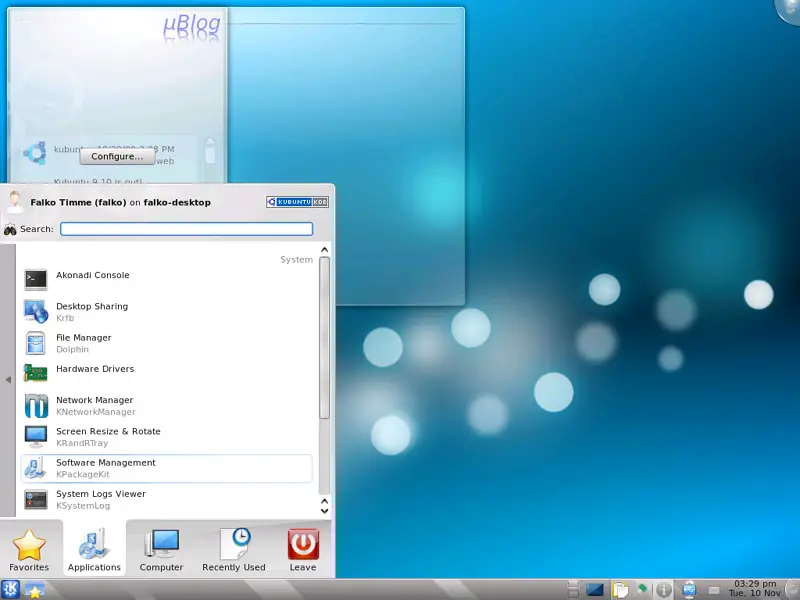This screenshot has height=600, width=800.
Task: Select the Desktop Sharing entry text
Action: point(92,306)
